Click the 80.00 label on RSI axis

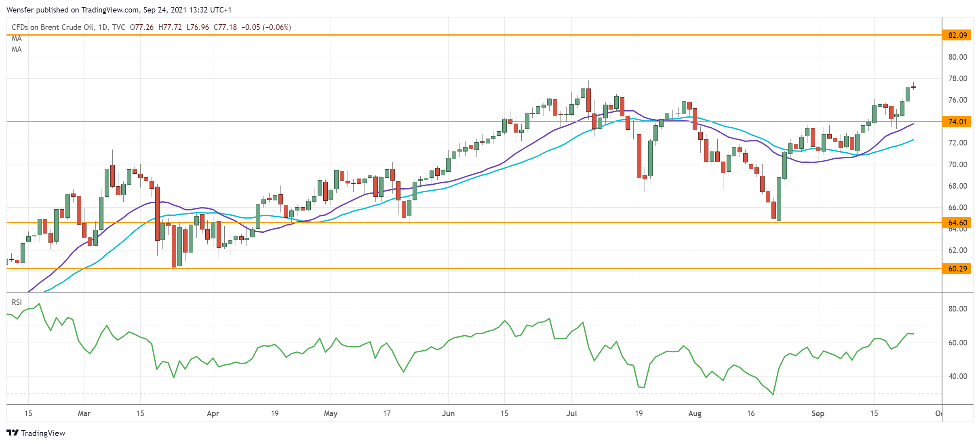click(957, 309)
